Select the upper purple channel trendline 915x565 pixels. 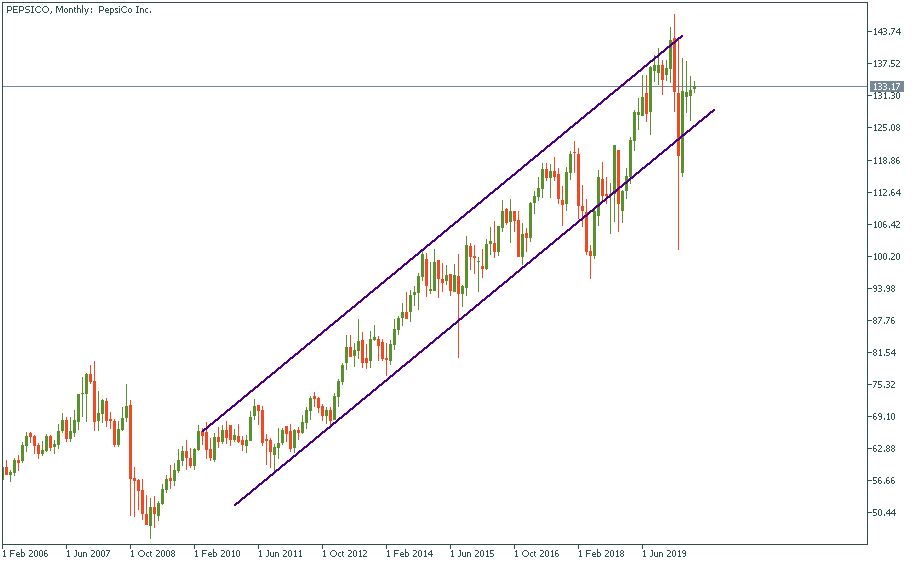[x=440, y=235]
